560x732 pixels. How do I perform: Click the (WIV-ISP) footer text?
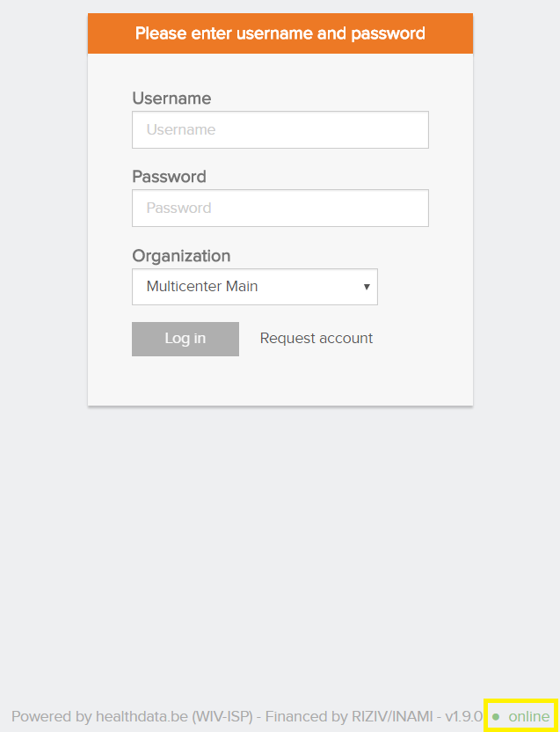[x=222, y=717]
